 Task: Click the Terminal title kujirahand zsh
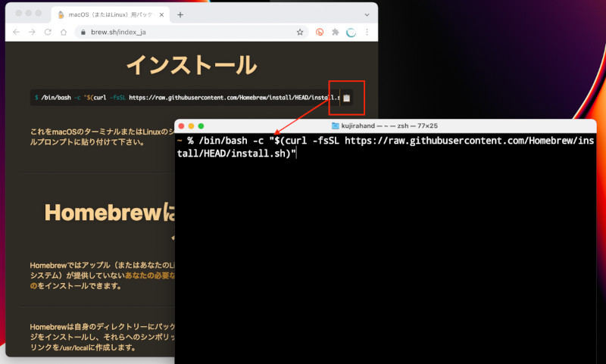[x=389, y=126]
